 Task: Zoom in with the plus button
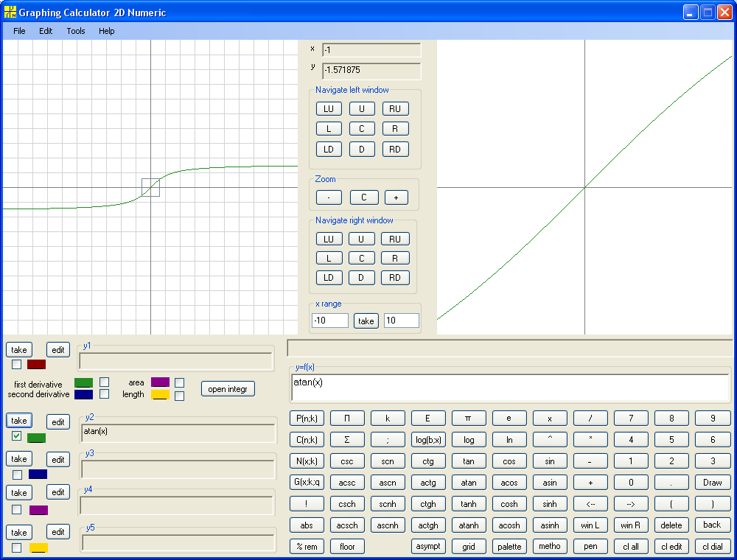(397, 197)
